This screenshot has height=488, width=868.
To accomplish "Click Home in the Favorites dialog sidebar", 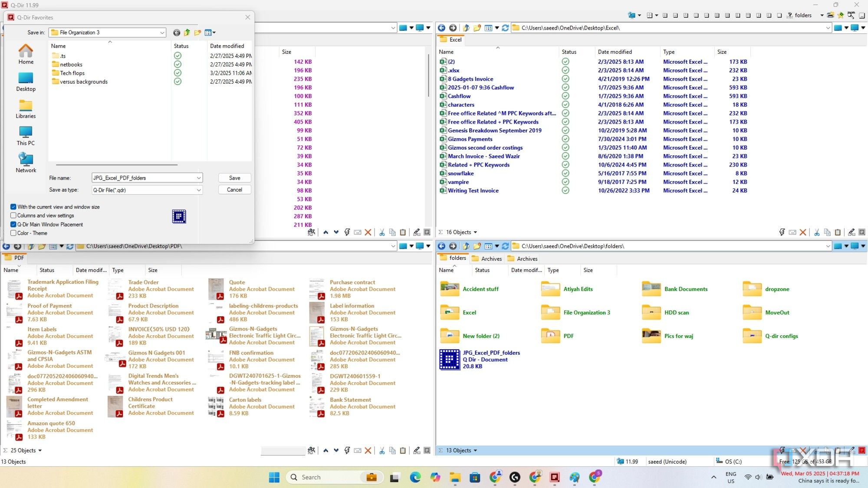I will pyautogui.click(x=26, y=54).
